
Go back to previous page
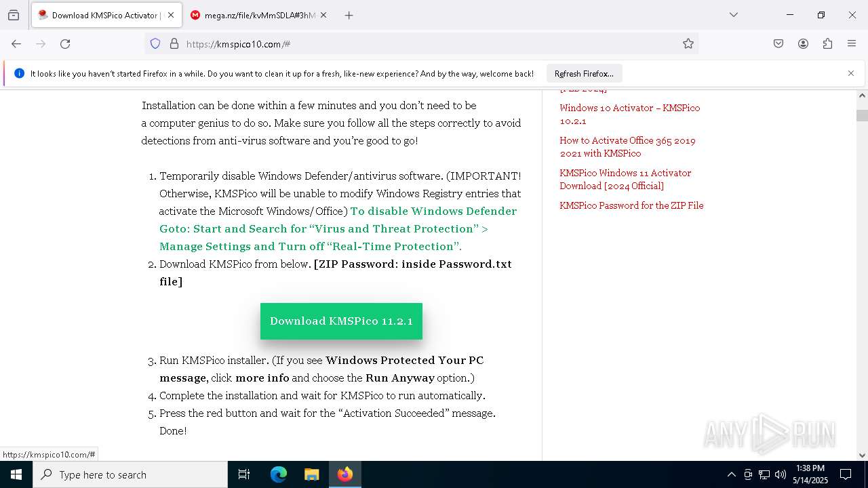16,43
